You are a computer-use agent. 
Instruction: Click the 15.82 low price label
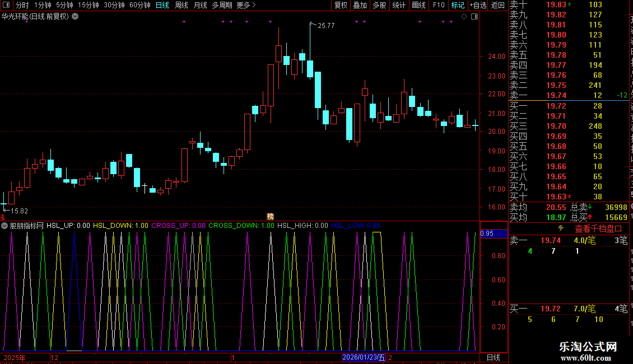pos(19,211)
